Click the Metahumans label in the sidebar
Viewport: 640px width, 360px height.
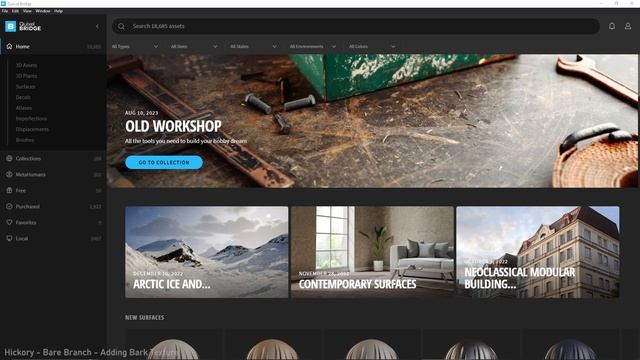tap(31, 175)
